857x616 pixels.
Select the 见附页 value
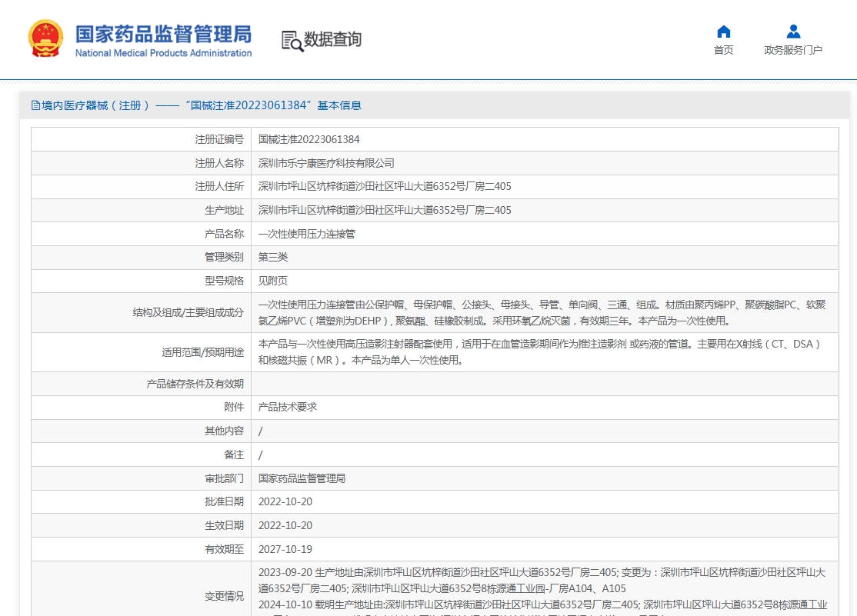pyautogui.click(x=273, y=281)
